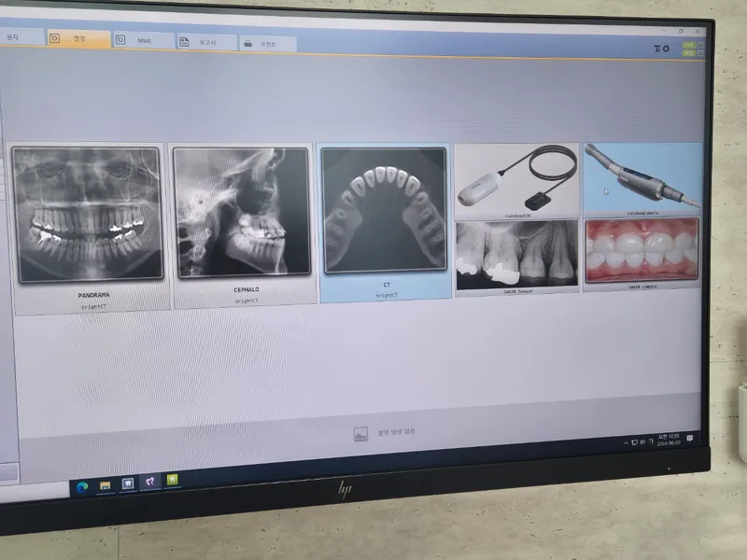Launch Microsoft Edge from the taskbar
Screen dimensions: 747x560
pos(82,486)
